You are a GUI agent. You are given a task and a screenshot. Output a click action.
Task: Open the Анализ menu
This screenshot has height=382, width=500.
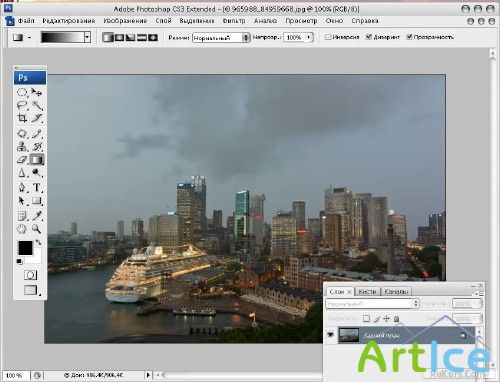265,21
